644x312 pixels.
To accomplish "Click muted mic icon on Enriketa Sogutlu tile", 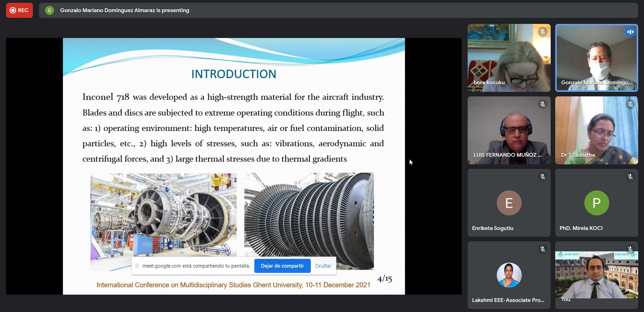I will (543, 177).
